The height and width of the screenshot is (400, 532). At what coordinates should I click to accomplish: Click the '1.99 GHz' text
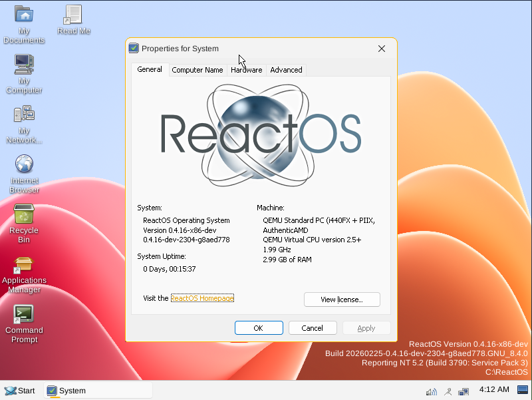[277, 250]
